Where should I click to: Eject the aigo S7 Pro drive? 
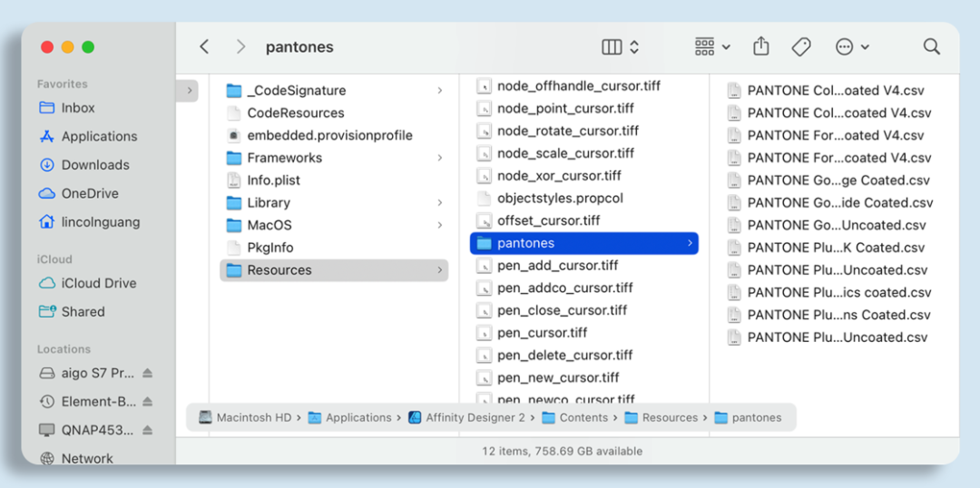point(147,373)
